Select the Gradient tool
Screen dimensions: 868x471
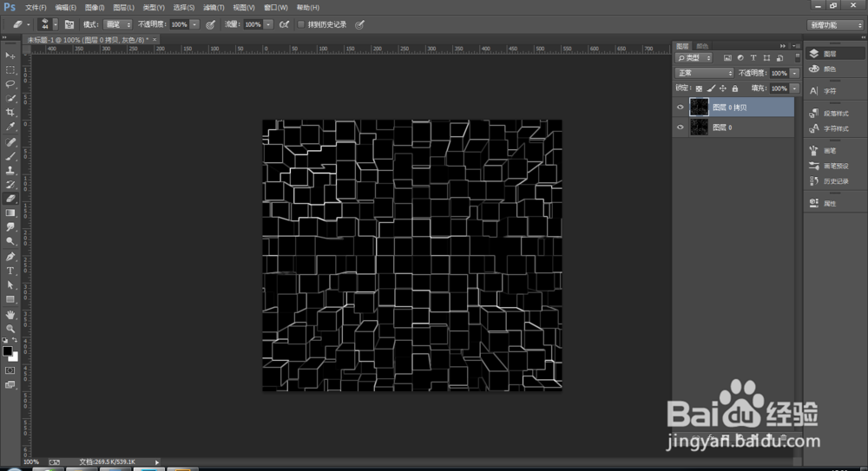tap(10, 213)
